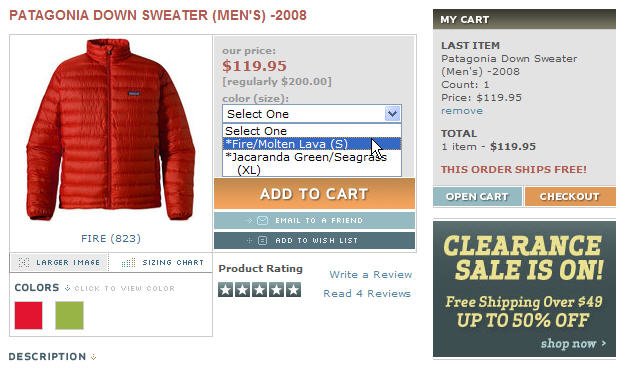The image size is (625, 368).
Task: Expand the Description section arrow
Action: coord(93,357)
